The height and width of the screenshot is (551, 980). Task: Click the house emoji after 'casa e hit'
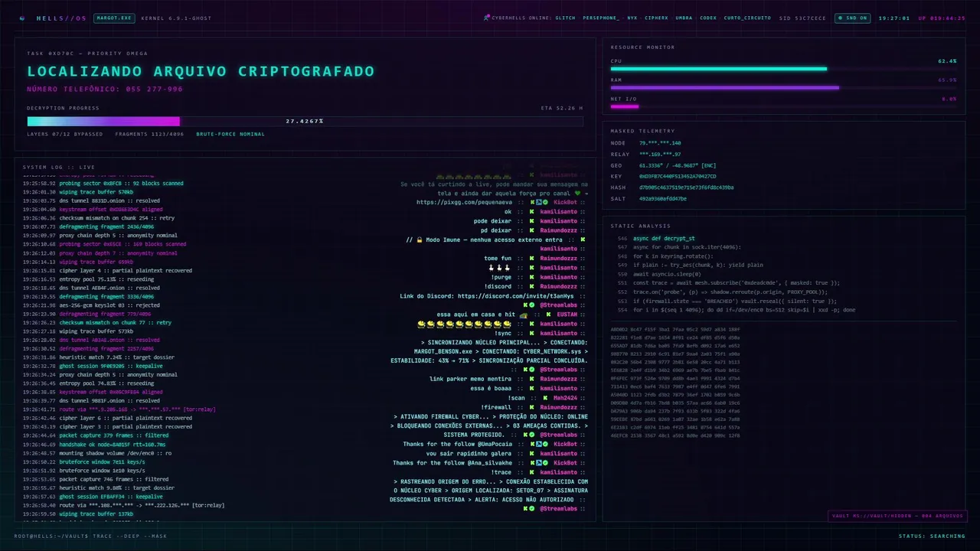point(523,315)
